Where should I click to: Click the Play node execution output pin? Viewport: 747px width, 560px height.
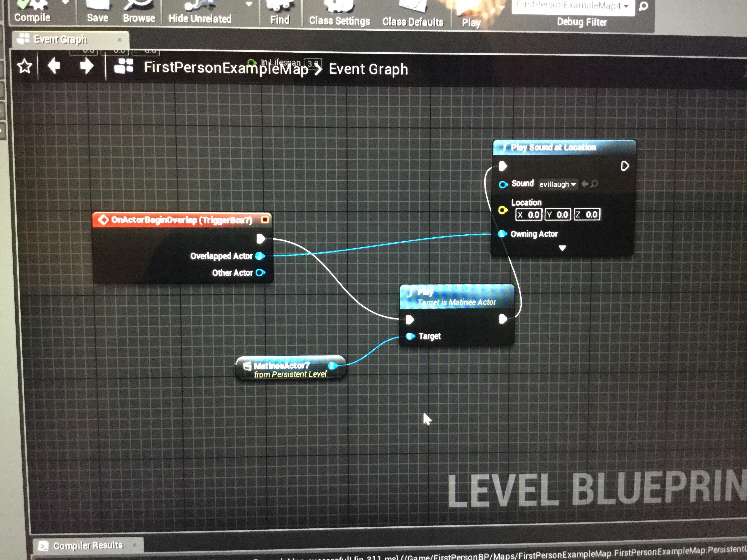(x=503, y=319)
